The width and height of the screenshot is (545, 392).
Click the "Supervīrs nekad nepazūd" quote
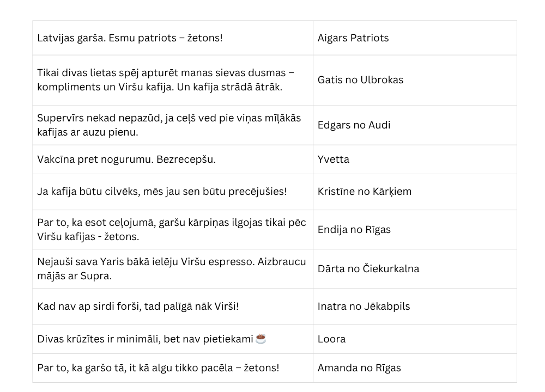[x=169, y=125]
